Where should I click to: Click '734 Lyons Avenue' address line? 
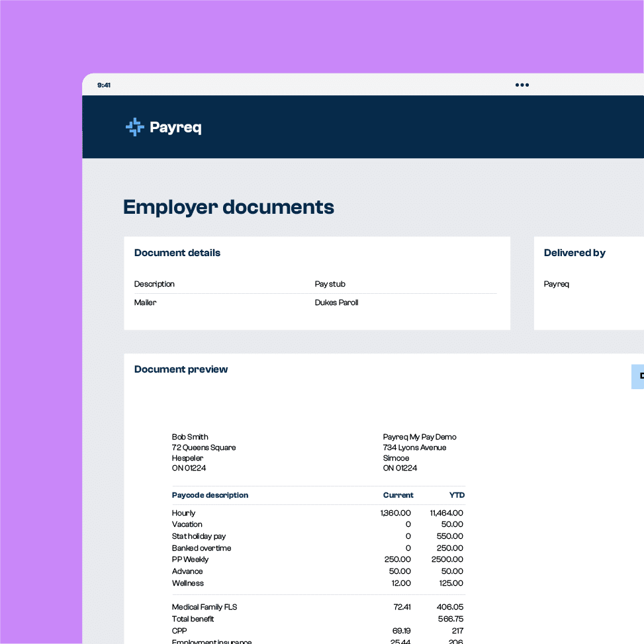coord(414,447)
